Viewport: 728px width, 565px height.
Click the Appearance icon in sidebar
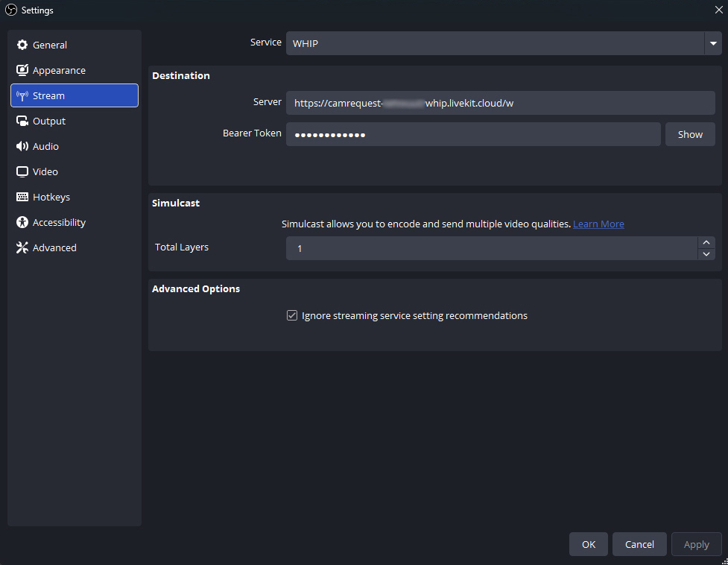(x=22, y=70)
